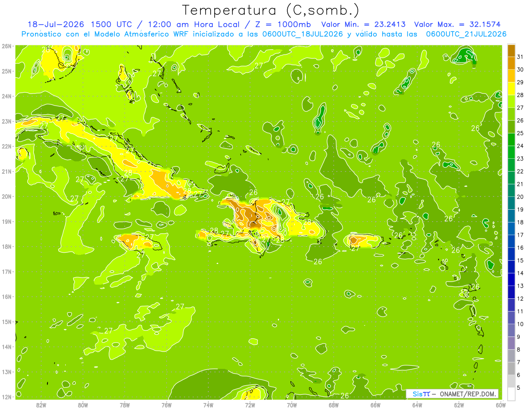The width and height of the screenshot is (532, 411).
Task: Click the '20N' latitude axis label
Action: (7, 196)
